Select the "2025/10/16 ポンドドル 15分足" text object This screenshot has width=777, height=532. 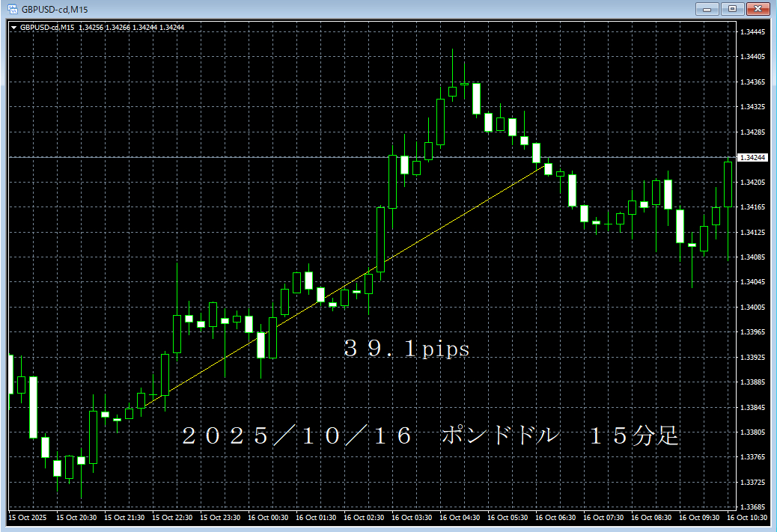(430, 436)
